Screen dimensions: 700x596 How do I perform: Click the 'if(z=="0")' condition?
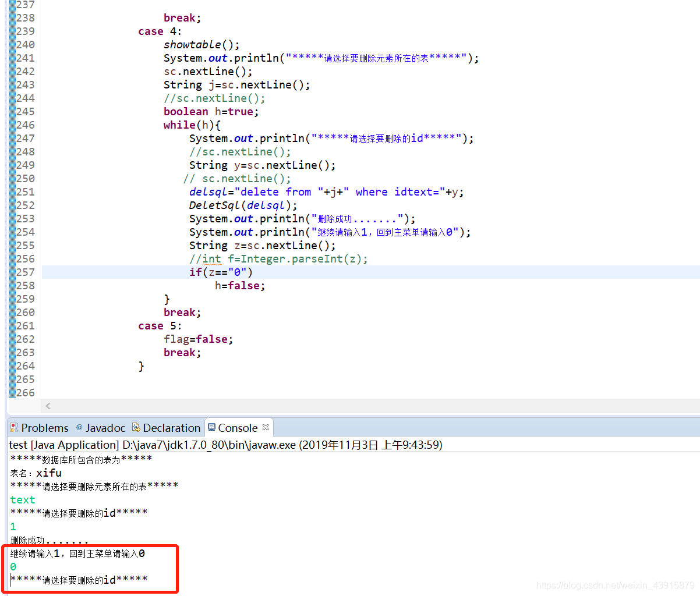(221, 272)
